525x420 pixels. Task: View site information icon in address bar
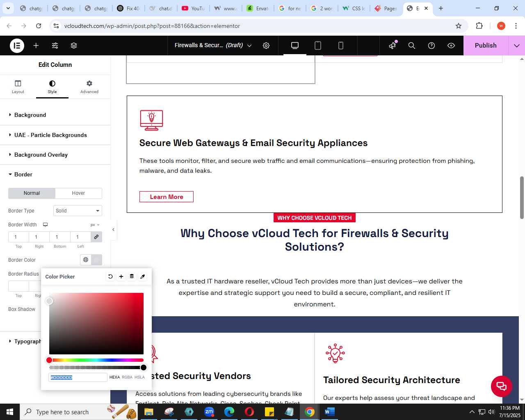[56, 26]
